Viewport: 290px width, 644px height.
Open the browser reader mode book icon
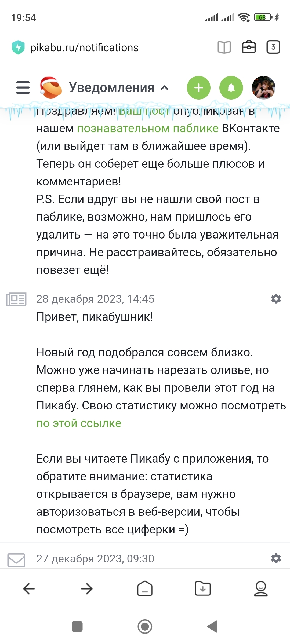coord(224,47)
